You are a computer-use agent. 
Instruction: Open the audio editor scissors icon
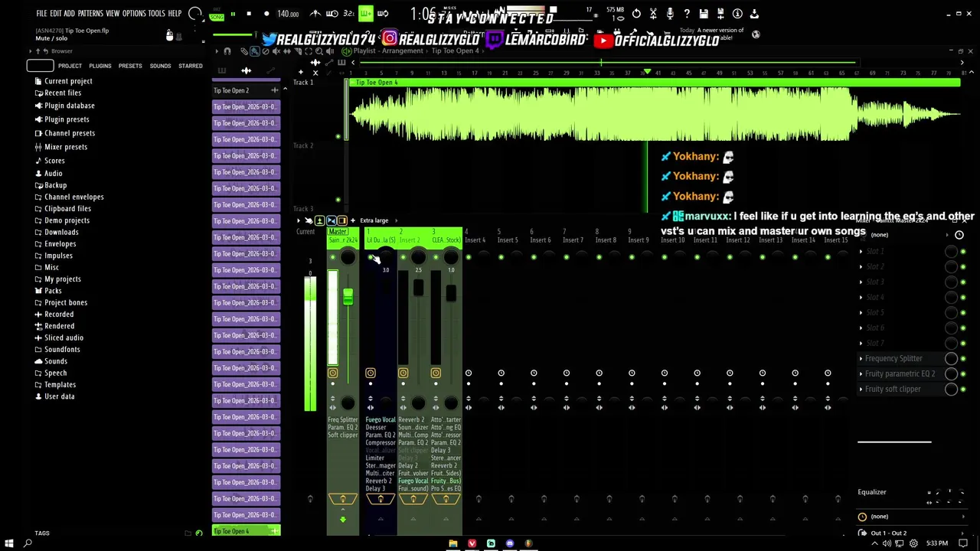point(653,14)
